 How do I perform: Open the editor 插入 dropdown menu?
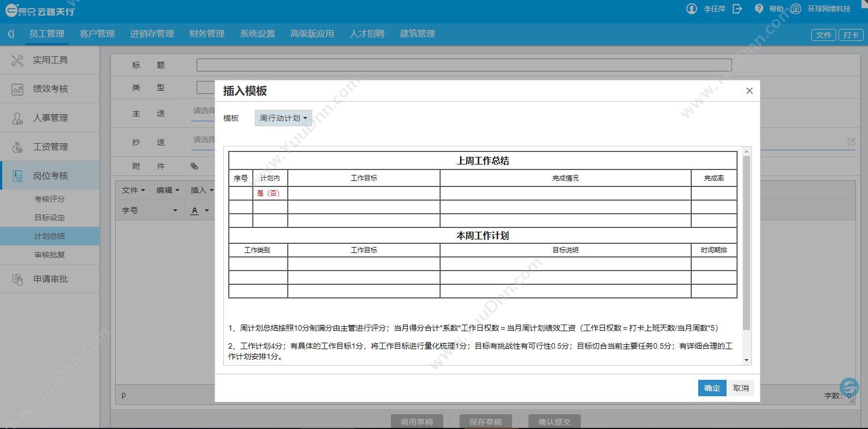(202, 190)
